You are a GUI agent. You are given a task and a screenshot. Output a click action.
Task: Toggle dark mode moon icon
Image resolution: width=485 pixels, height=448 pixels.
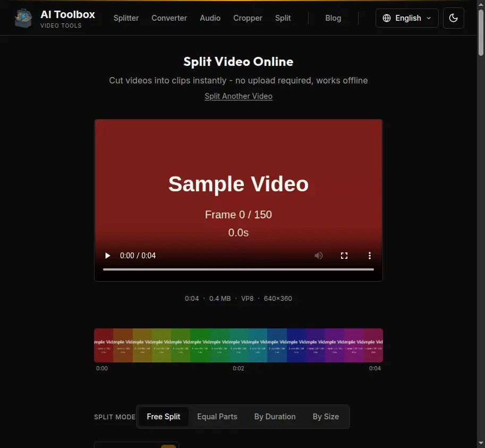tap(453, 18)
